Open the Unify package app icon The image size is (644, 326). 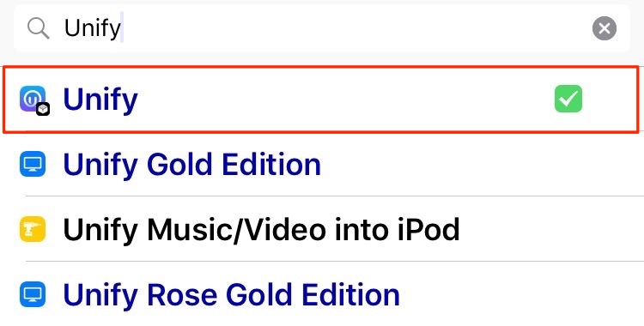pyautogui.click(x=33, y=99)
